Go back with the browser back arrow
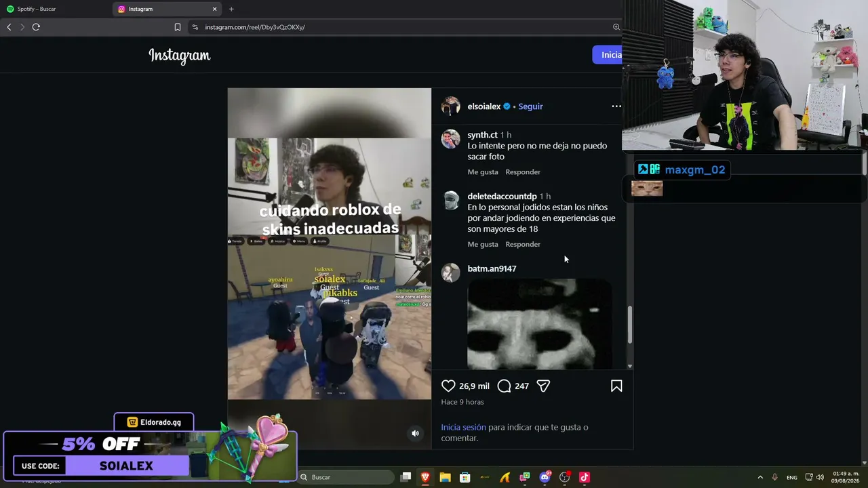This screenshot has width=868, height=488. click(9, 27)
